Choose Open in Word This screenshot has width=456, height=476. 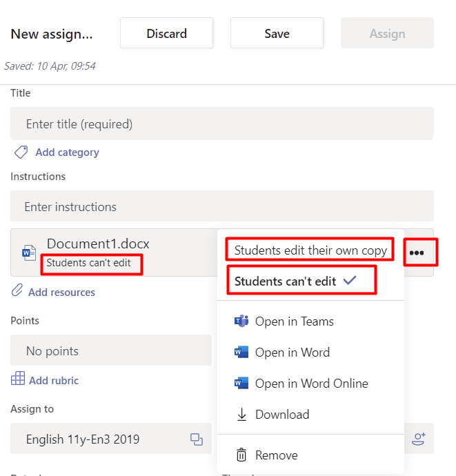pos(311,352)
